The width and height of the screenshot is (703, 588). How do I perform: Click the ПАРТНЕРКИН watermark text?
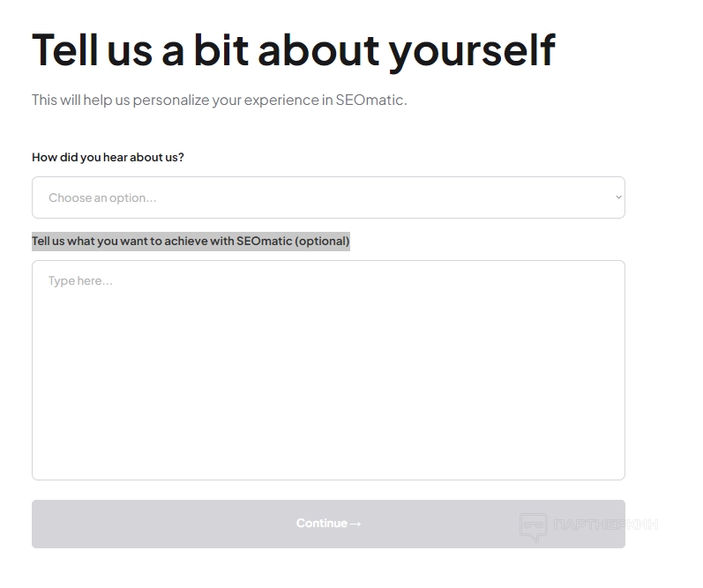(605, 525)
